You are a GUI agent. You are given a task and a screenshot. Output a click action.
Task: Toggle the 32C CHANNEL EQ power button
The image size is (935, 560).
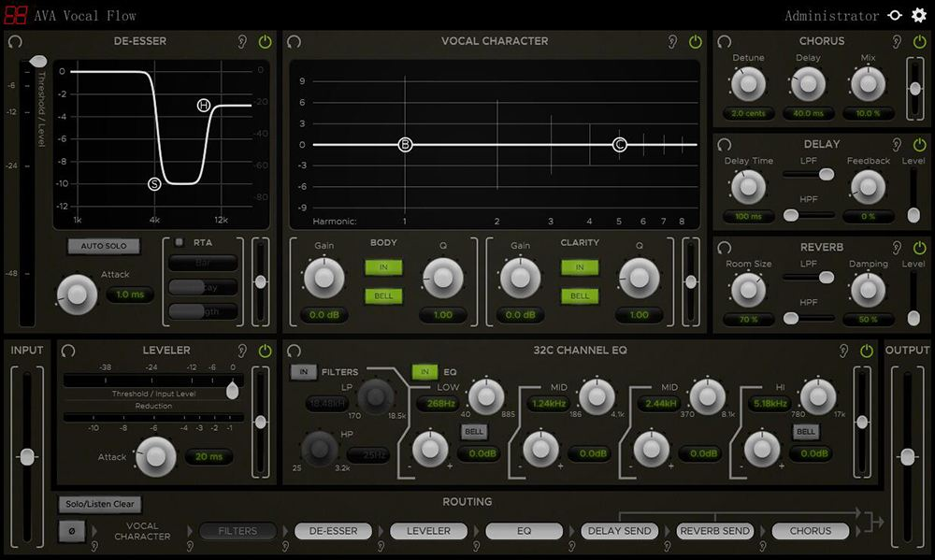coord(867,351)
